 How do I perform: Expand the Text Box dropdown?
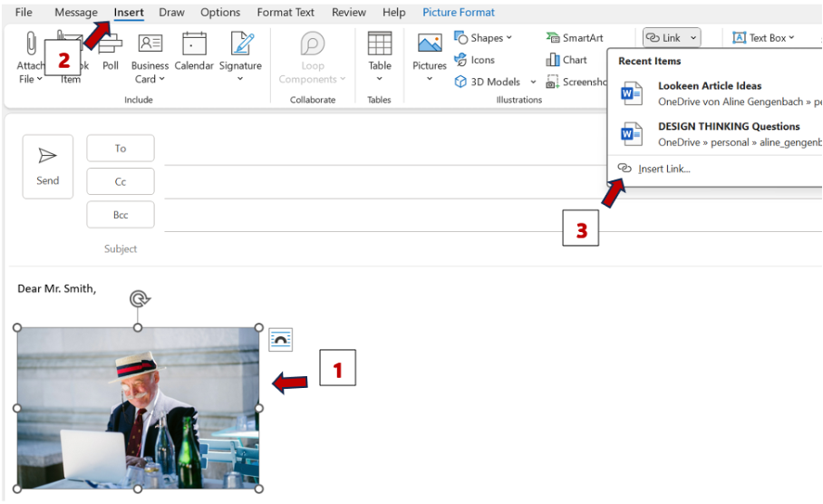791,38
